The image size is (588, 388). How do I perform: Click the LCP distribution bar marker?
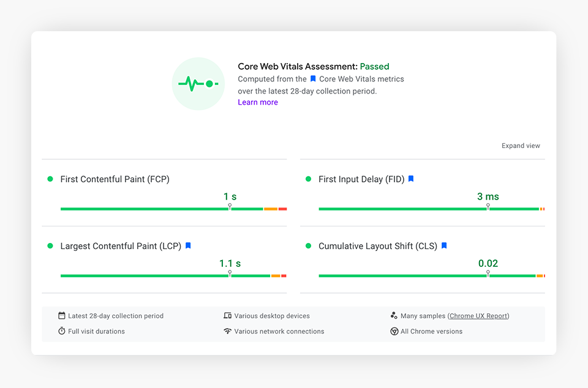pos(230,274)
